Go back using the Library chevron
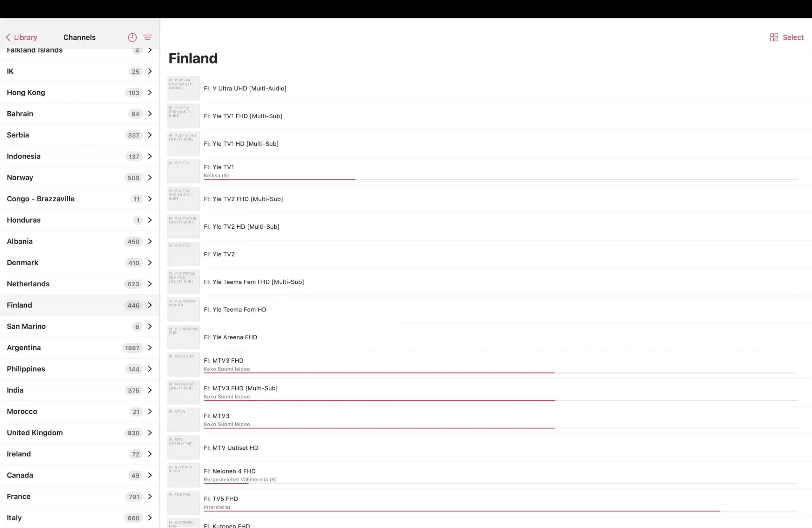Viewport: 812px width, 528px height. 8,37
